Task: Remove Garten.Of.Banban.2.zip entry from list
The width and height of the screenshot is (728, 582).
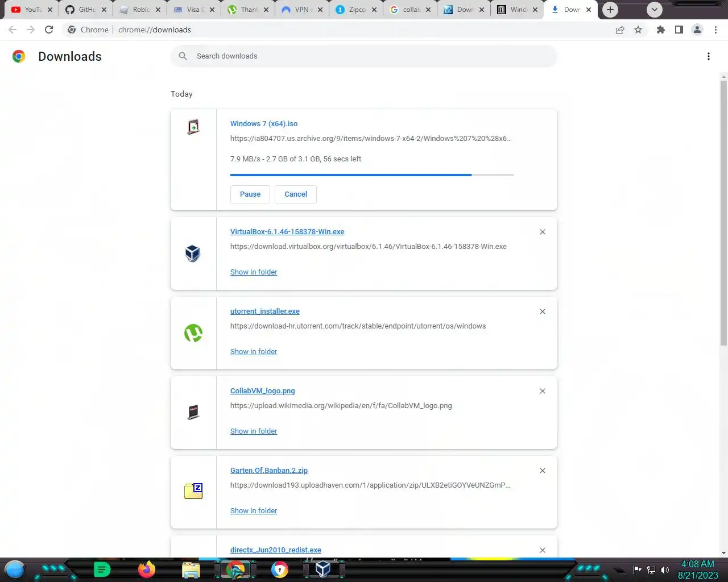Action: [x=543, y=471]
